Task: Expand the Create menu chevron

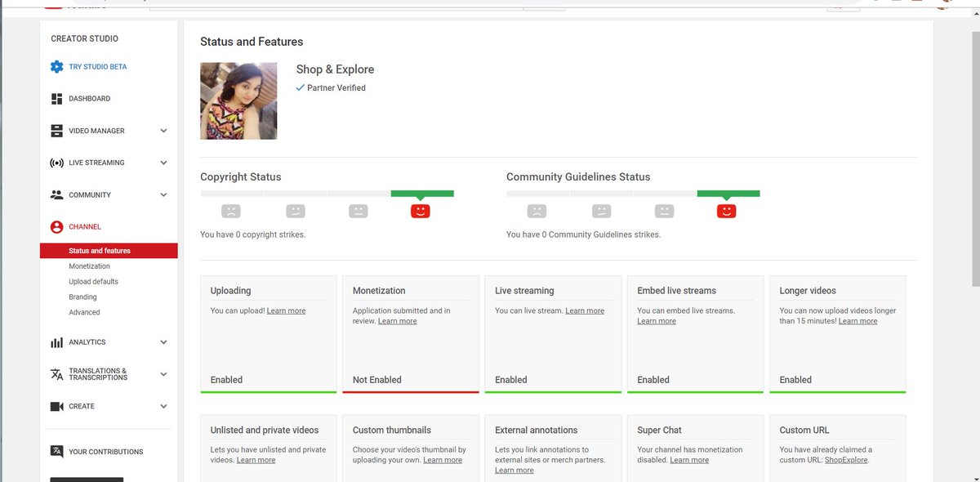Action: click(x=163, y=406)
